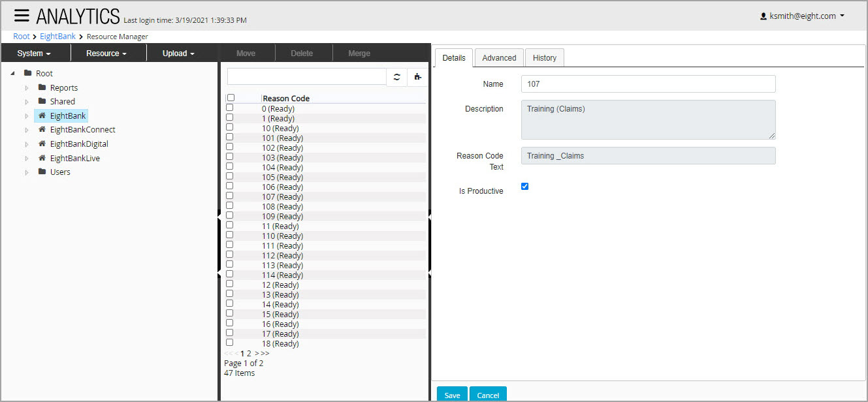The height and width of the screenshot is (402, 868).
Task: Click the Reason Code column header
Action: click(x=286, y=99)
